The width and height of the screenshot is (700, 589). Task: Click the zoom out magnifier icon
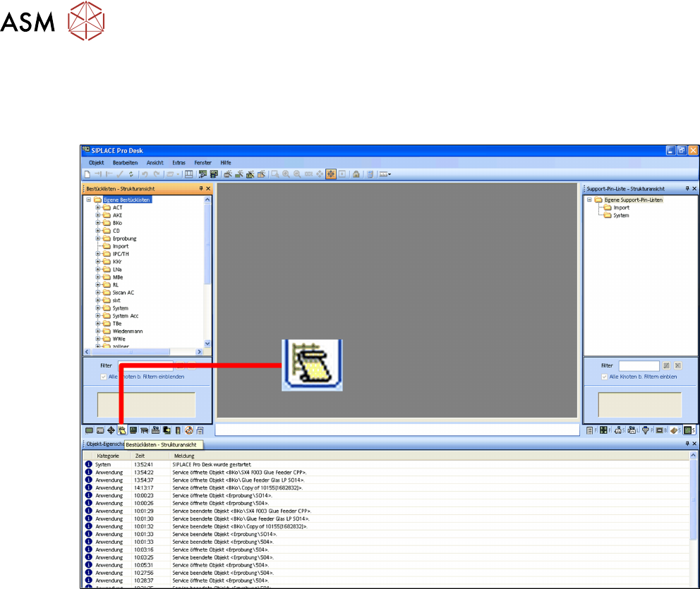pos(297,174)
